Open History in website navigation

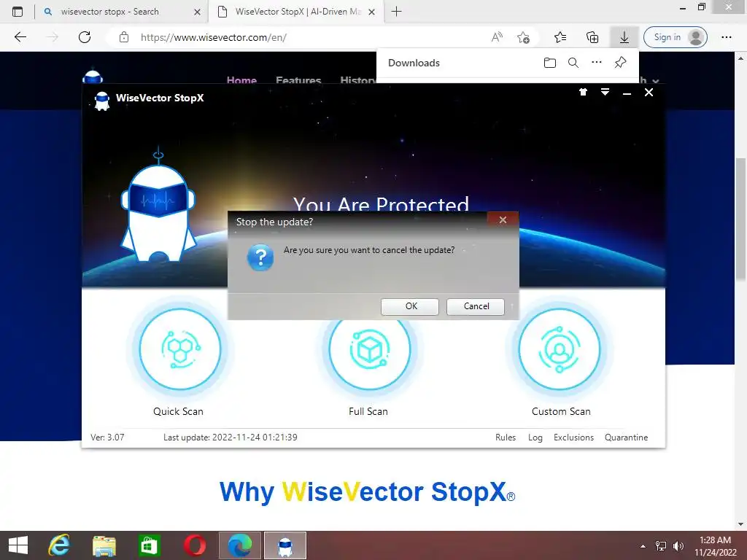pos(357,79)
